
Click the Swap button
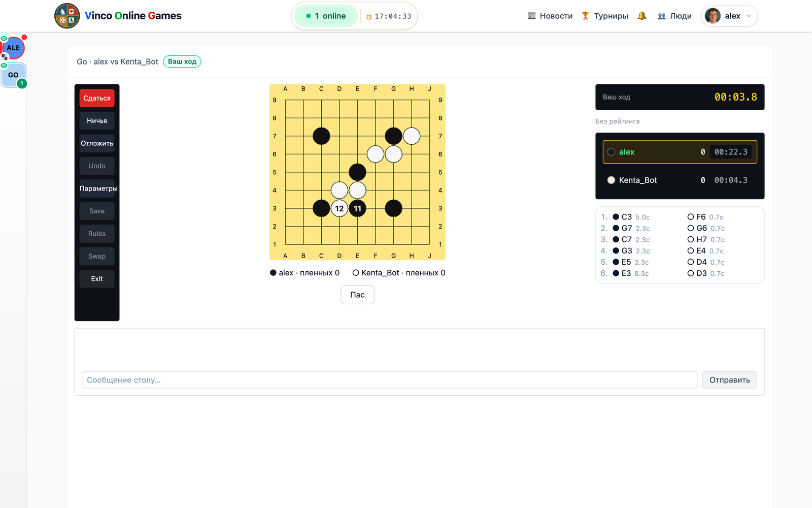[97, 256]
